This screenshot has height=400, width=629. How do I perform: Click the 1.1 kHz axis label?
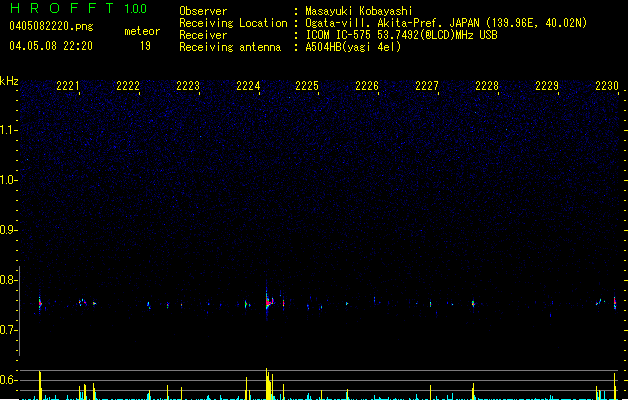pyautogui.click(x=7, y=130)
